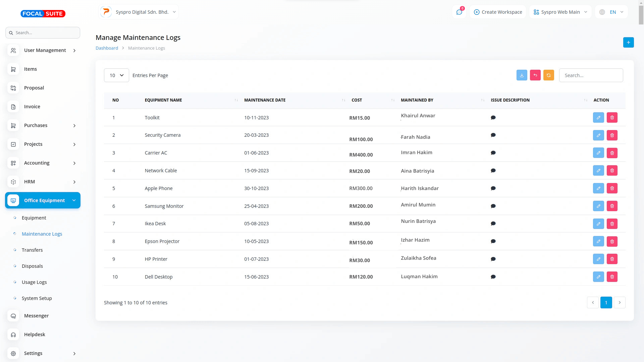Viewport: 644px width, 362px height.
Task: Click the blue add new log button
Action: pyautogui.click(x=628, y=42)
